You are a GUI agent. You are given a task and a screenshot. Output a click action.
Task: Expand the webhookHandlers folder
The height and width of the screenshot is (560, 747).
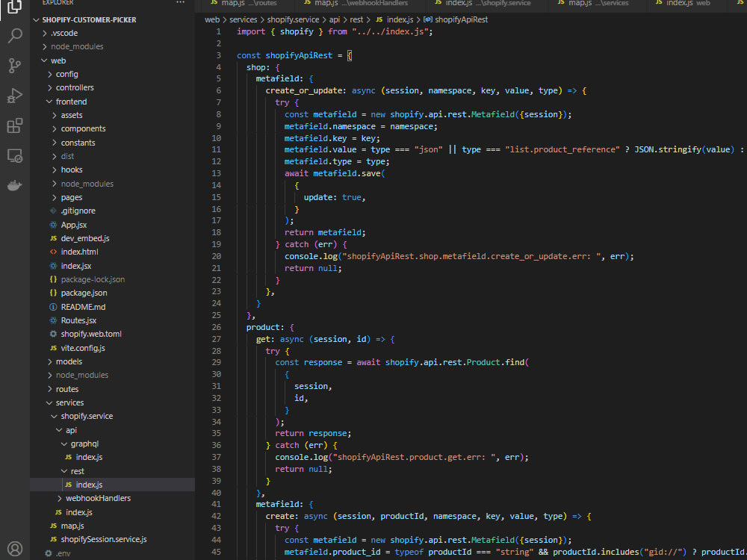tap(98, 498)
